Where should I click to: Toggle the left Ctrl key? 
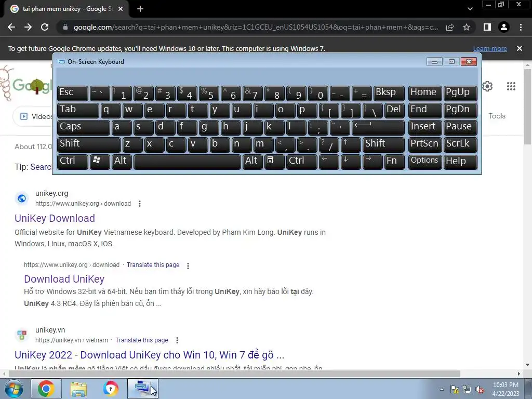(73, 162)
